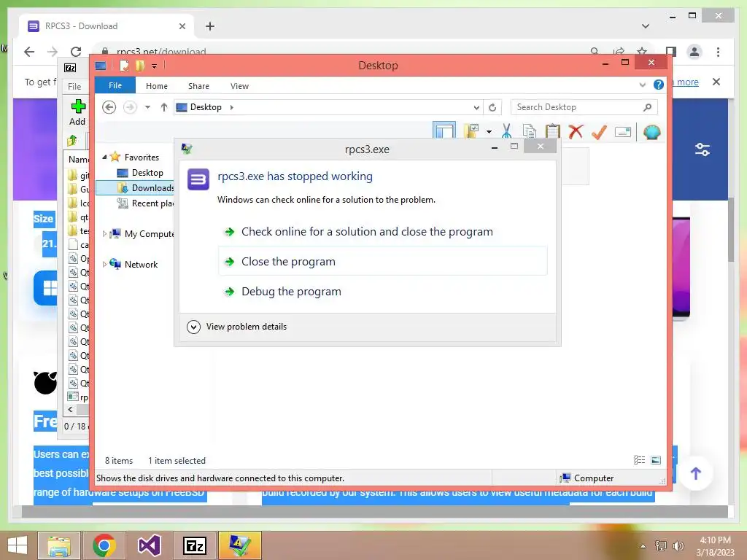Expand My Computer in navigation tree
747x560 pixels.
(x=104, y=234)
